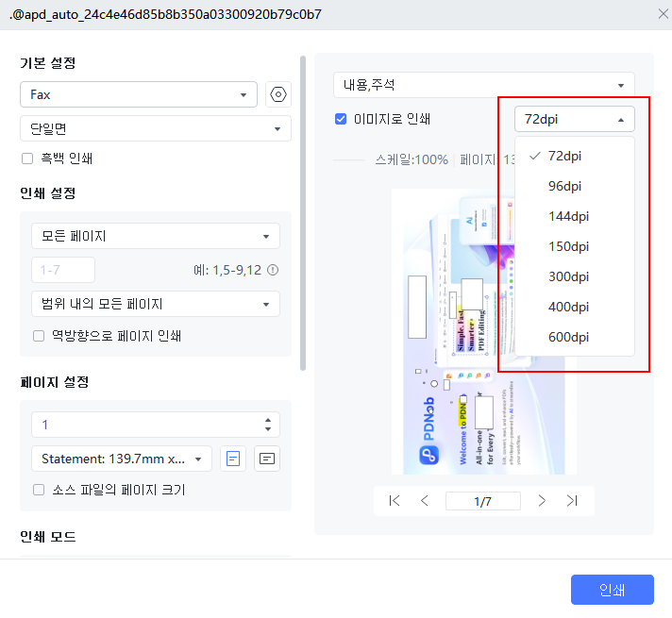
Task: Decrease copies count stepper down arrow
Action: click(268, 429)
